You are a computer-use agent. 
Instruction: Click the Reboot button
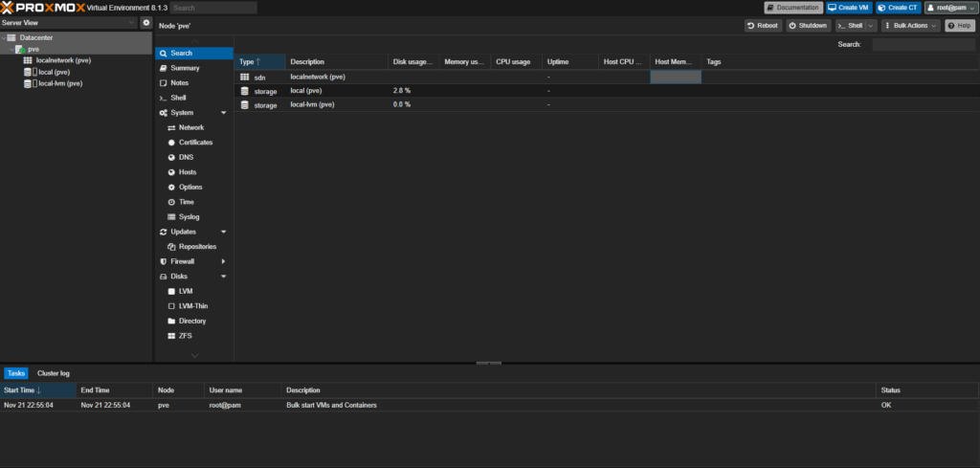pyautogui.click(x=763, y=26)
